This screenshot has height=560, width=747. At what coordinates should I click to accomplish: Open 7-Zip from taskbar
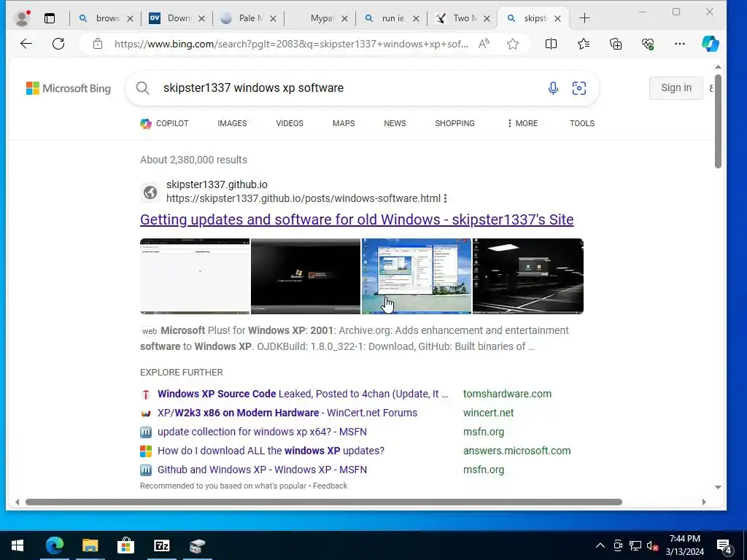pos(161,545)
